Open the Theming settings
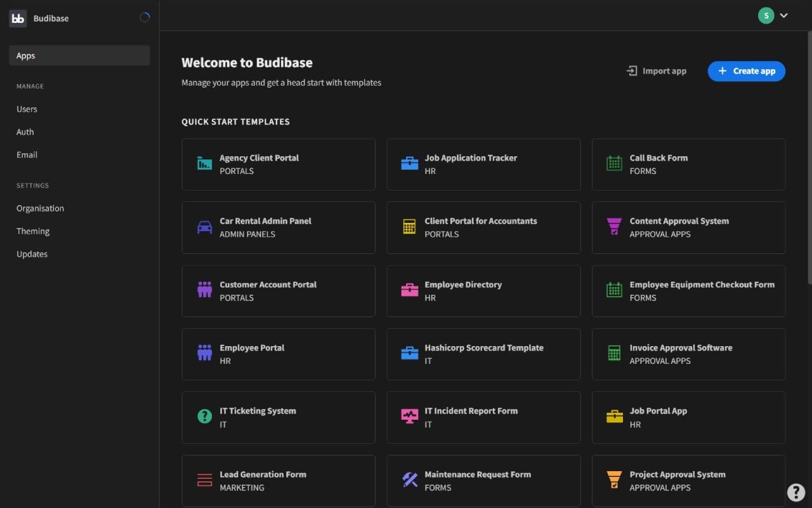The image size is (812, 508). 32,231
